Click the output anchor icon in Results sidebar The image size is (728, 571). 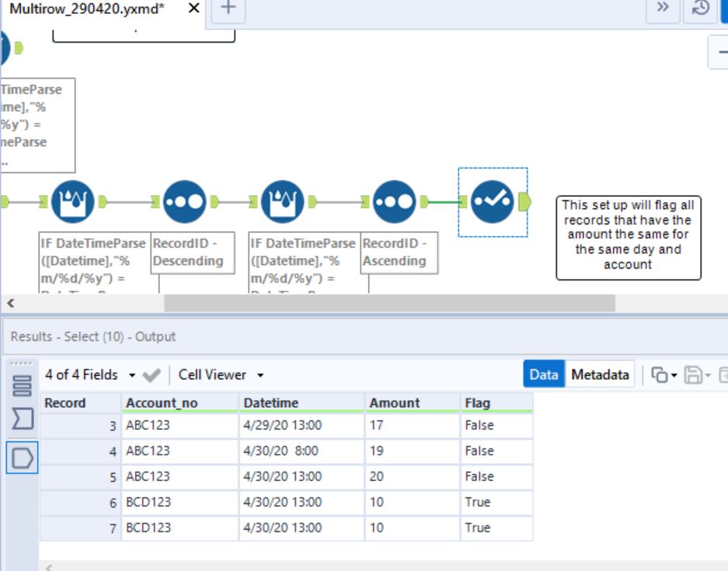pos(23,458)
